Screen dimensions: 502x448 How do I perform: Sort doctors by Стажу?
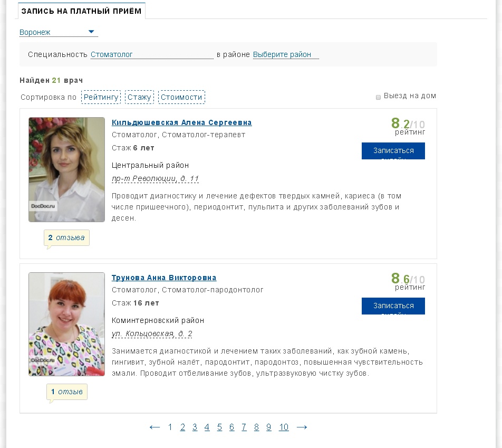click(x=139, y=97)
